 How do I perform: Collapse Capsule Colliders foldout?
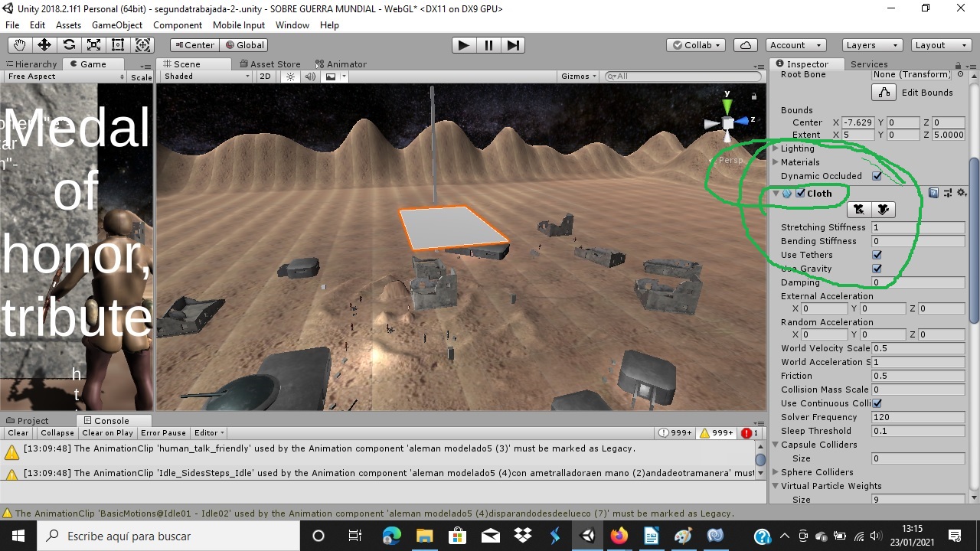click(776, 445)
